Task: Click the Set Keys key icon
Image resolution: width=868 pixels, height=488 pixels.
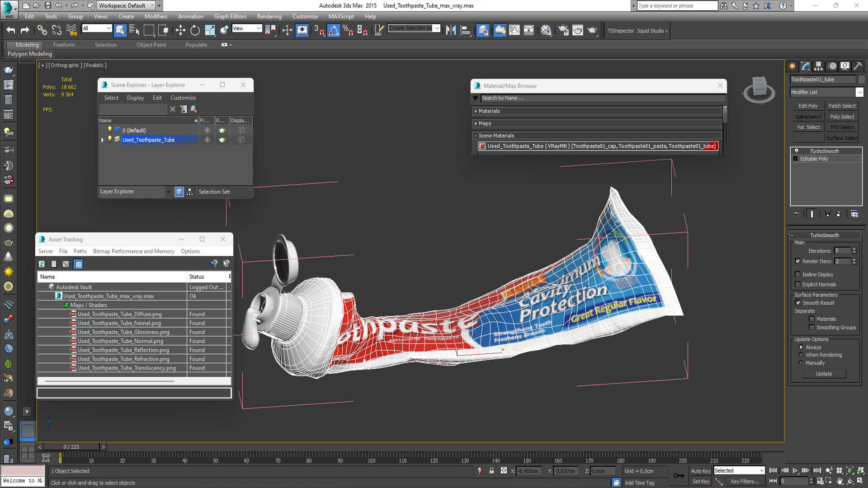Action: [x=679, y=475]
